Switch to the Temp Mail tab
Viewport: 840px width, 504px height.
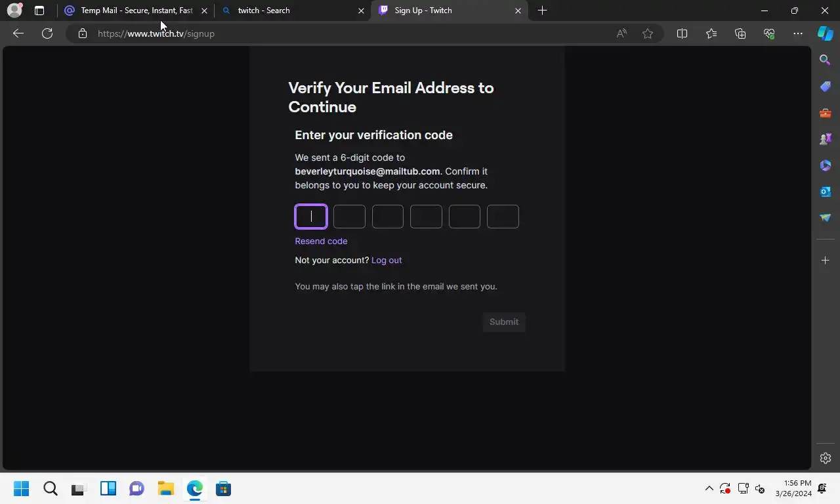click(x=136, y=10)
